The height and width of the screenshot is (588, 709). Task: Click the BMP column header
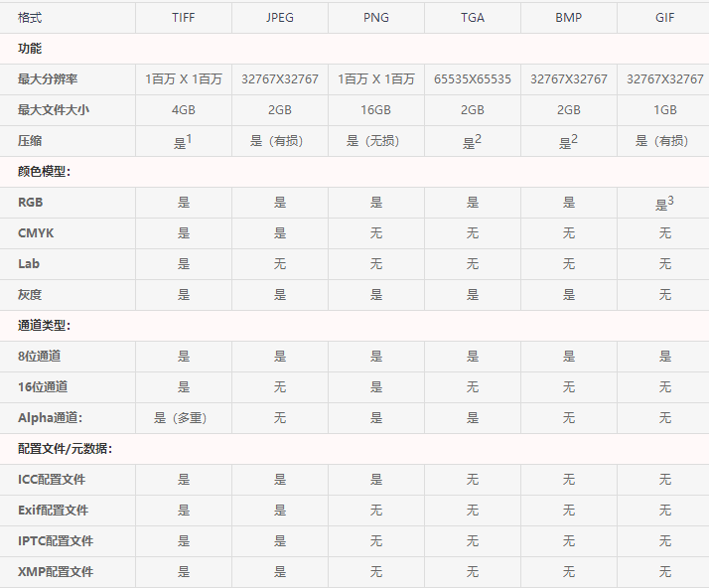coord(568,18)
